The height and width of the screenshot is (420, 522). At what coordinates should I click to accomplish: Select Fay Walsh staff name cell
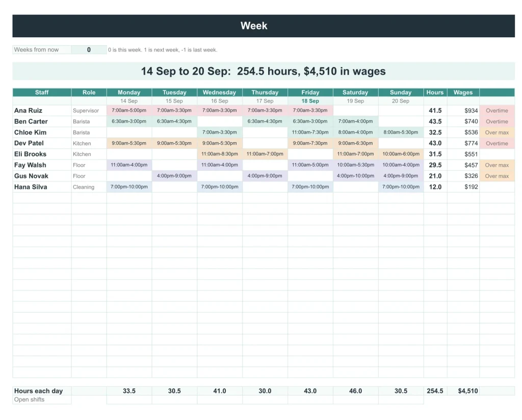click(42, 165)
